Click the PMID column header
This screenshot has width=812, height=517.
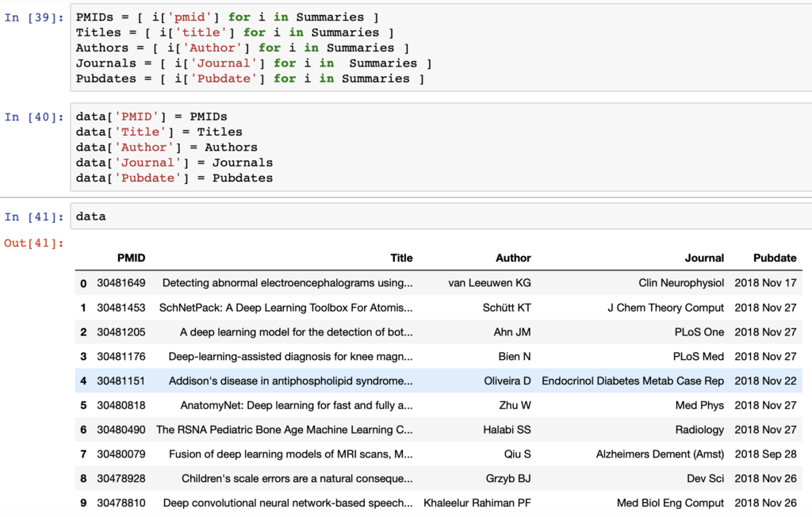[x=131, y=258]
